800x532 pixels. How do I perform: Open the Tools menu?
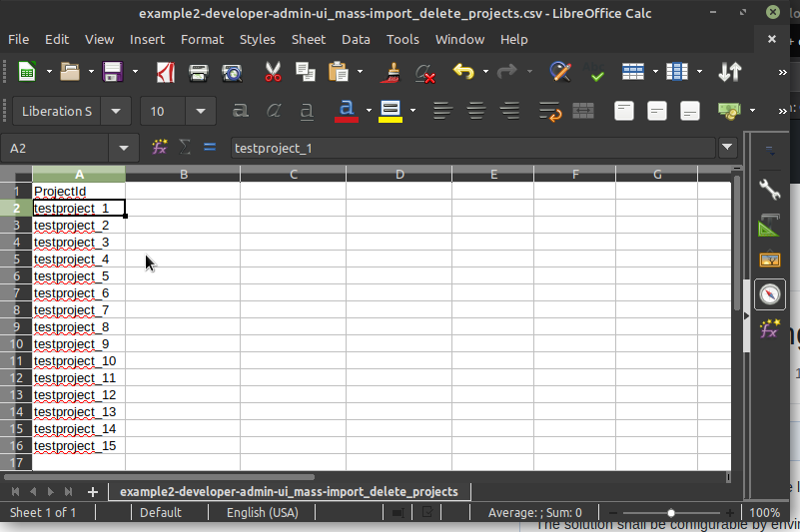402,39
